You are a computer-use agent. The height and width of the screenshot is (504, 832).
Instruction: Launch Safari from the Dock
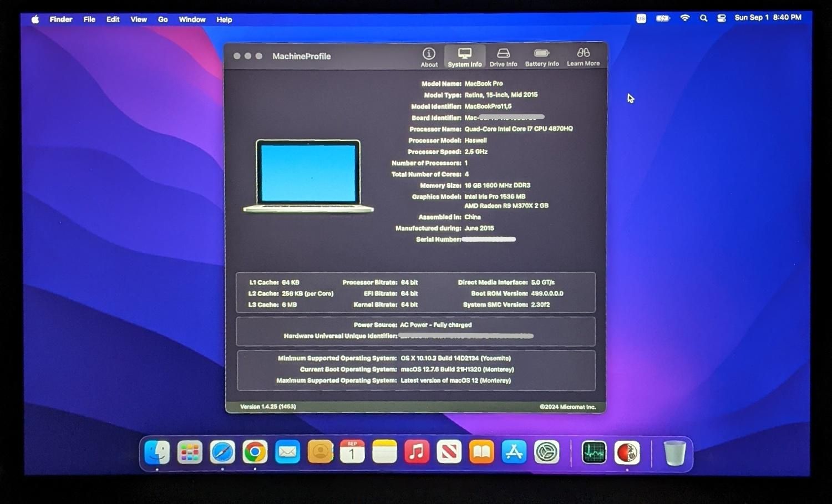(222, 452)
